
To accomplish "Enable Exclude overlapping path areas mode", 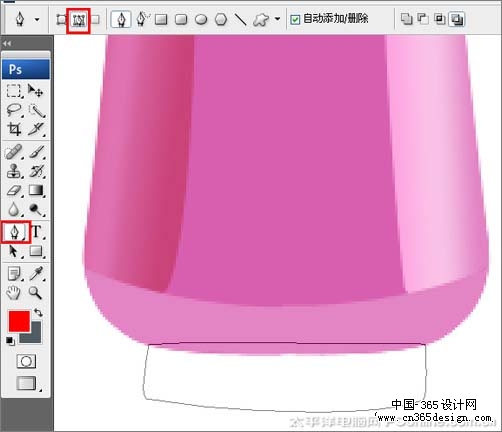I will pos(457,19).
